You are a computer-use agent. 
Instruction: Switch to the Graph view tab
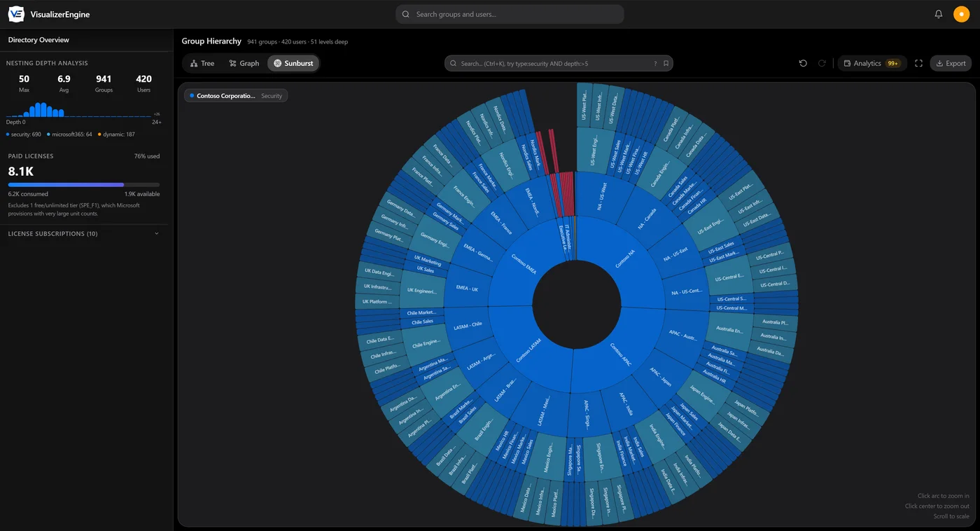[x=244, y=63]
